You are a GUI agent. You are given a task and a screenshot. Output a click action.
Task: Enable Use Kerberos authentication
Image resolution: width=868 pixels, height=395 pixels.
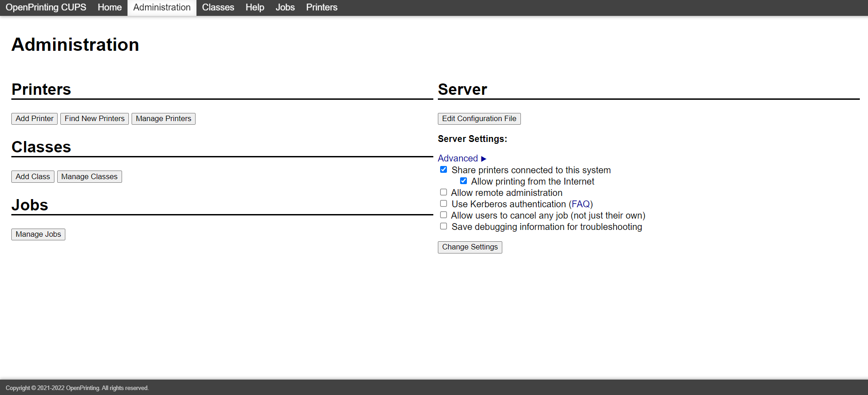coord(443,204)
